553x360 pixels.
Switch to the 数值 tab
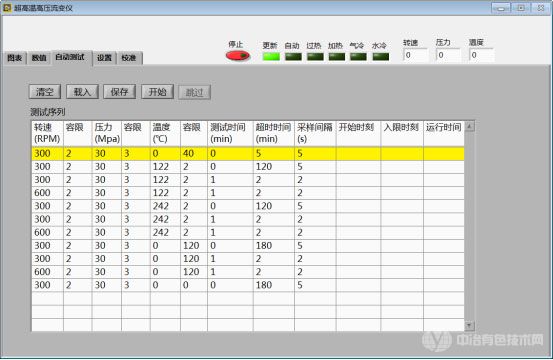(39, 58)
